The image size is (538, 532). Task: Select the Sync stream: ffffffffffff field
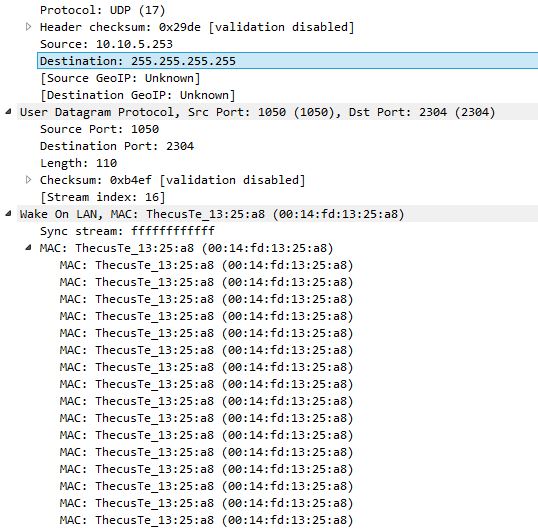[x=127, y=231]
